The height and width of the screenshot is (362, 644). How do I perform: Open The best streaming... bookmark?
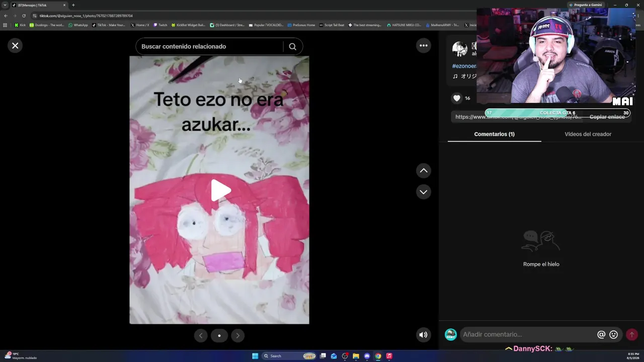click(x=365, y=25)
